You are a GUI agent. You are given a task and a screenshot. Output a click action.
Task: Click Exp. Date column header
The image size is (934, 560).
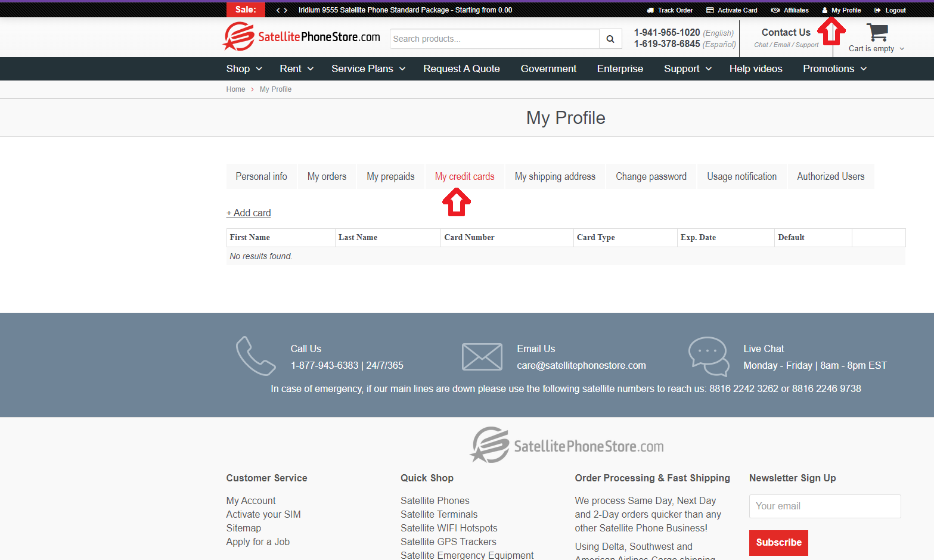pos(698,237)
